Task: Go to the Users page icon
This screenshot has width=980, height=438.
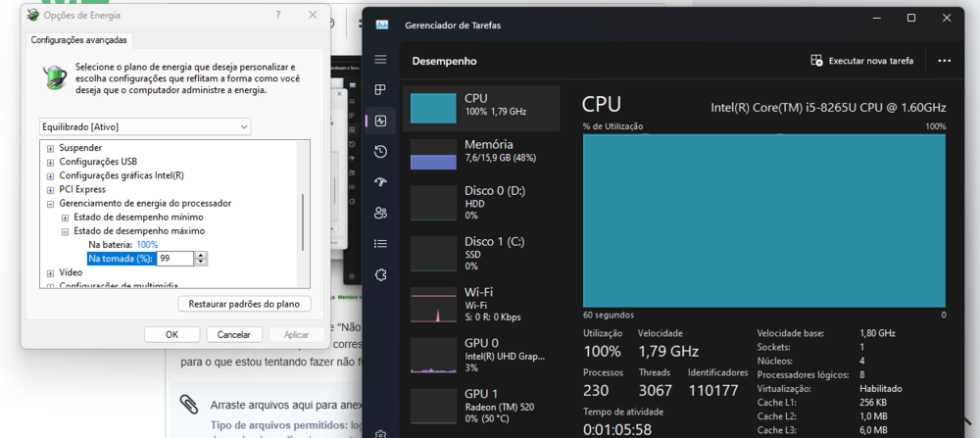Action: coord(380,213)
